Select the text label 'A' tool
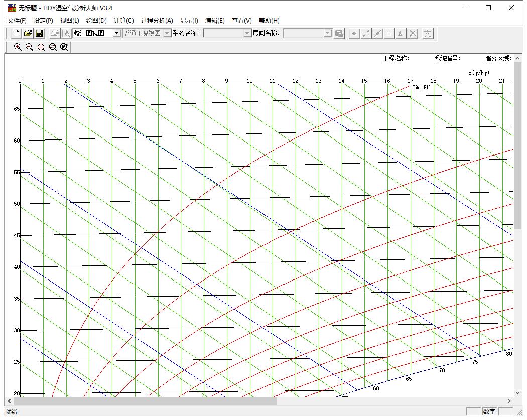Image resolution: width=527 pixels, height=420 pixels. (401, 33)
